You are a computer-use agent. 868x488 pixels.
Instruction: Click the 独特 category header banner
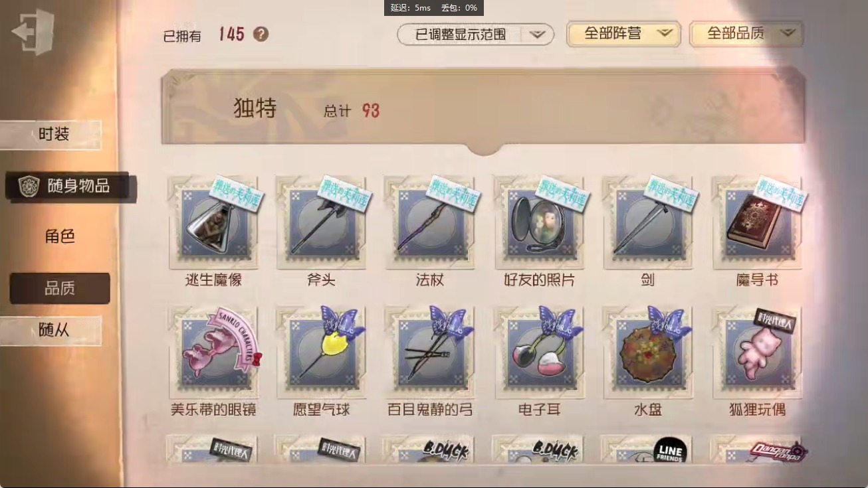tap(483, 110)
